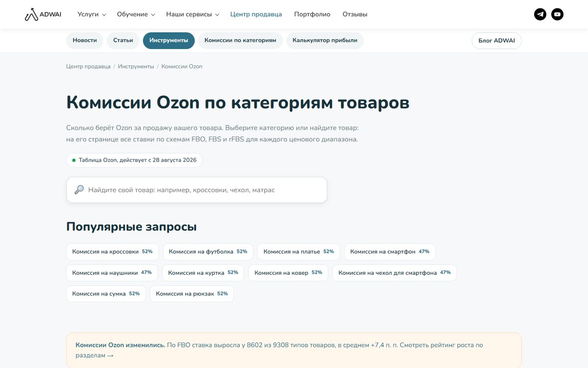Screen dimensions: 588x368
Task: Open Комиссии по категориям tab
Action: [240, 41]
